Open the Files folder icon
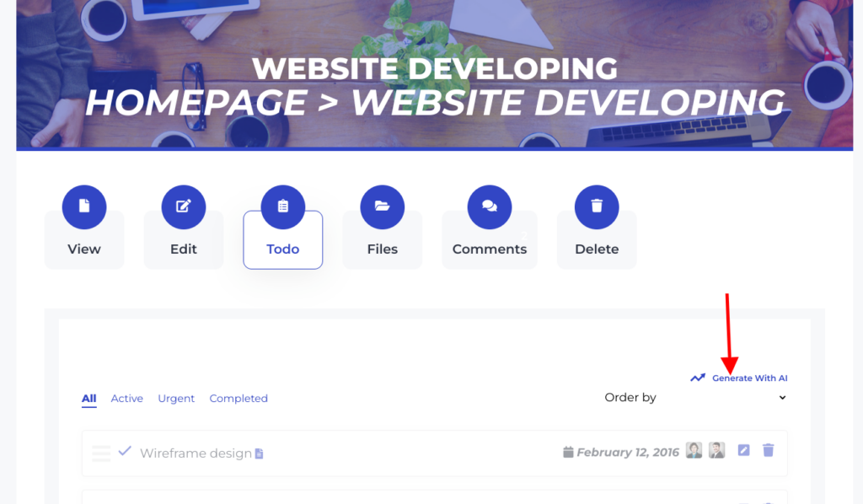The height and width of the screenshot is (504, 863). (x=382, y=206)
